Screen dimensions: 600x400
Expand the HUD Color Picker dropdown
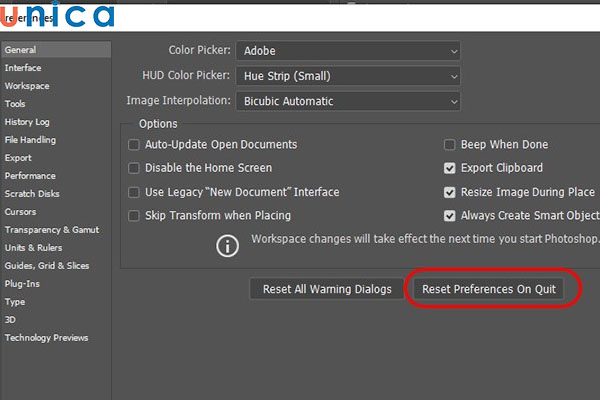click(x=347, y=75)
